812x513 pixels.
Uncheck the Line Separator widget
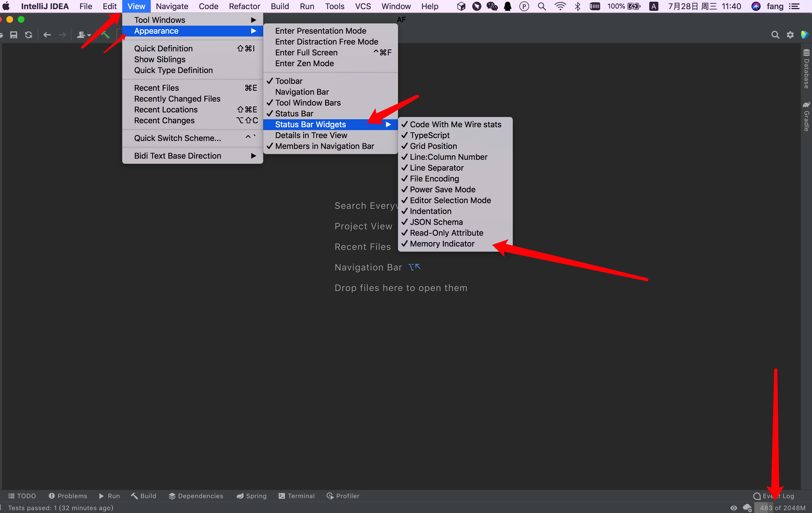pos(436,168)
